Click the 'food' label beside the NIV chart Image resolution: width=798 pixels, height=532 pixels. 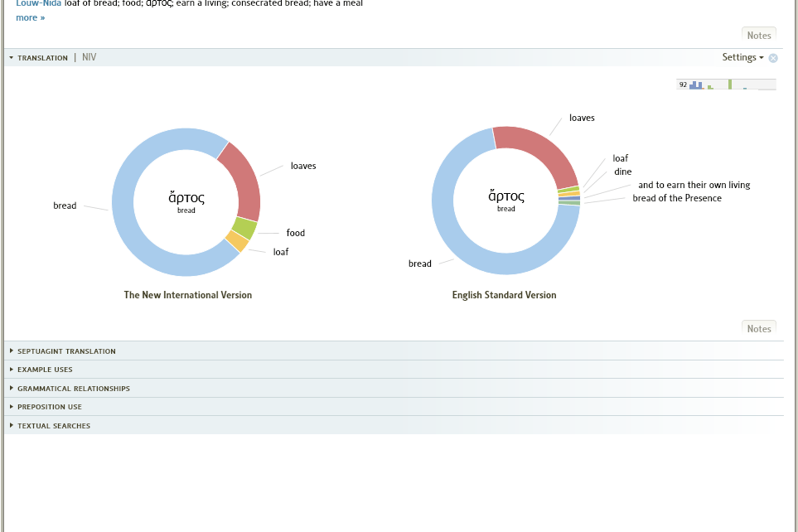pos(295,233)
